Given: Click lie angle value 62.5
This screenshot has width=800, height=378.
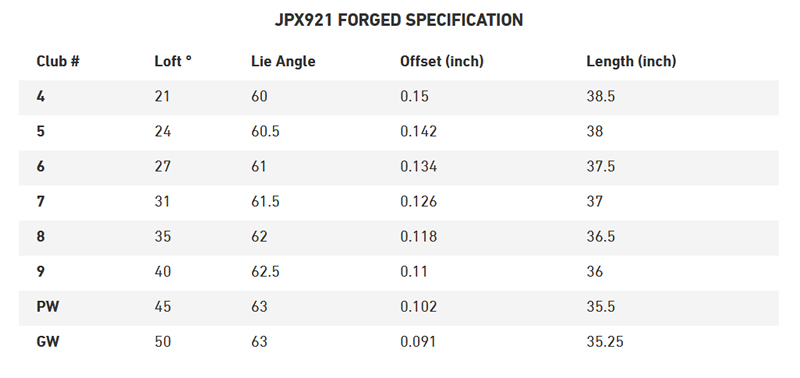Looking at the screenshot, I should 265,271.
